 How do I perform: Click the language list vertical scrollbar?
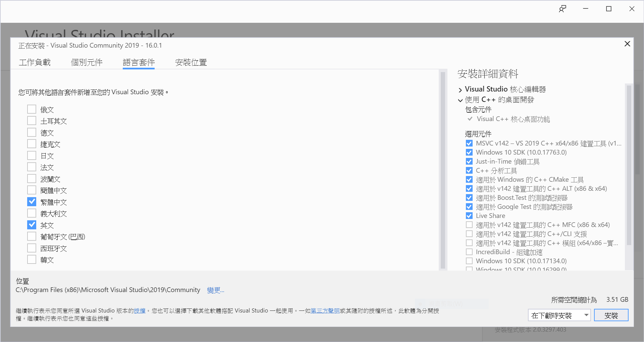click(x=443, y=170)
